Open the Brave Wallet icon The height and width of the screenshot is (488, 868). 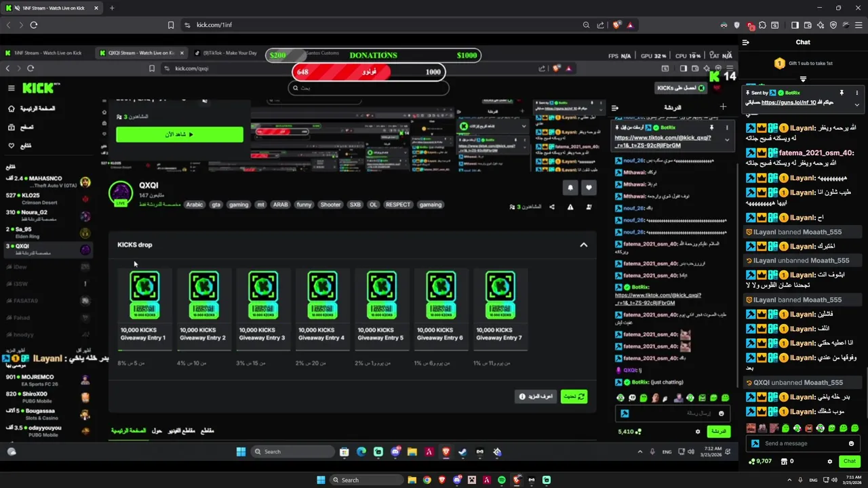(808, 25)
